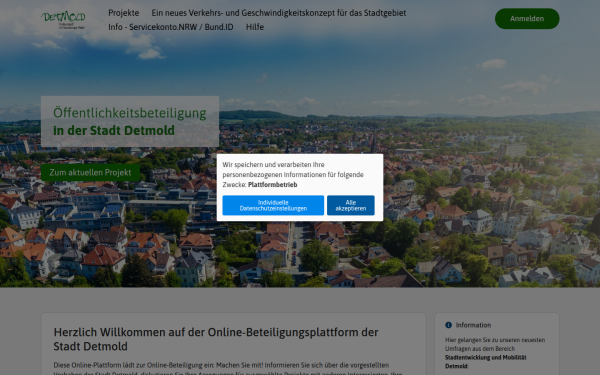
Task: Open the Verkehrs- und Geschwindigkeitskonzept menu link
Action: pyautogui.click(x=279, y=13)
